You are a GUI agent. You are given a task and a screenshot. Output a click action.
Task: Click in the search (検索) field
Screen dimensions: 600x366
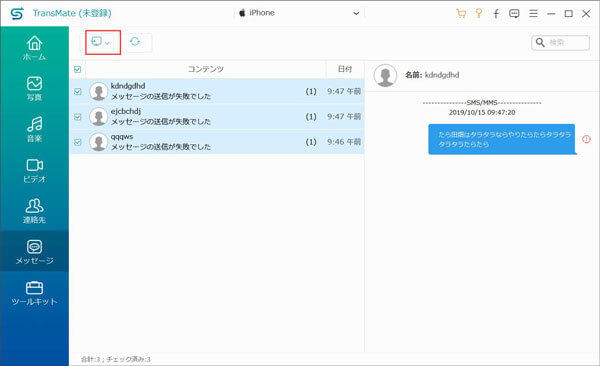point(561,42)
